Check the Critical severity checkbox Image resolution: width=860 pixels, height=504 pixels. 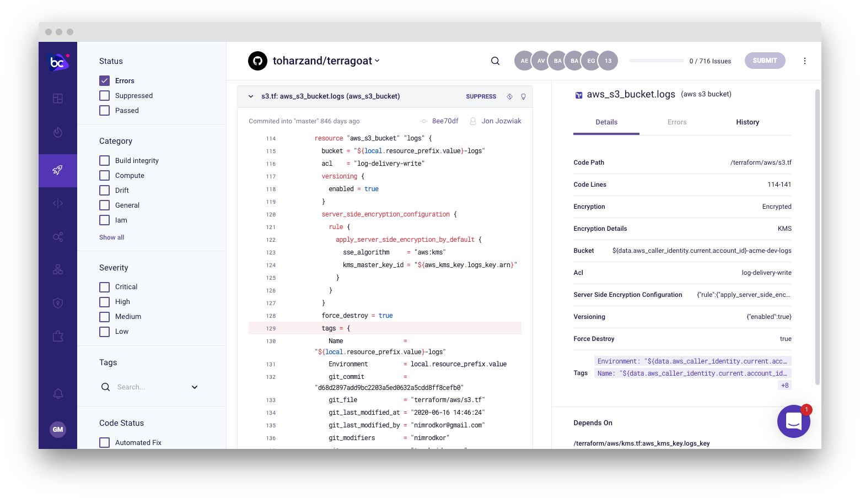[x=104, y=287]
